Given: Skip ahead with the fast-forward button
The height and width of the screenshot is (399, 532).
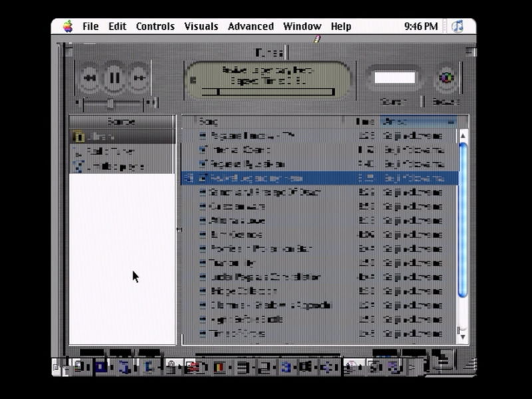Looking at the screenshot, I should tap(139, 78).
